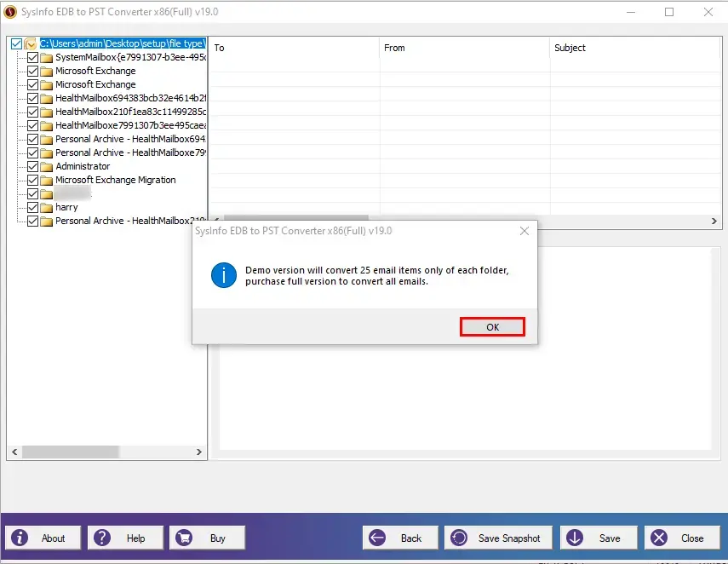The width and height of the screenshot is (728, 564).
Task: Select the harry mailbox tree item
Action: pos(66,207)
